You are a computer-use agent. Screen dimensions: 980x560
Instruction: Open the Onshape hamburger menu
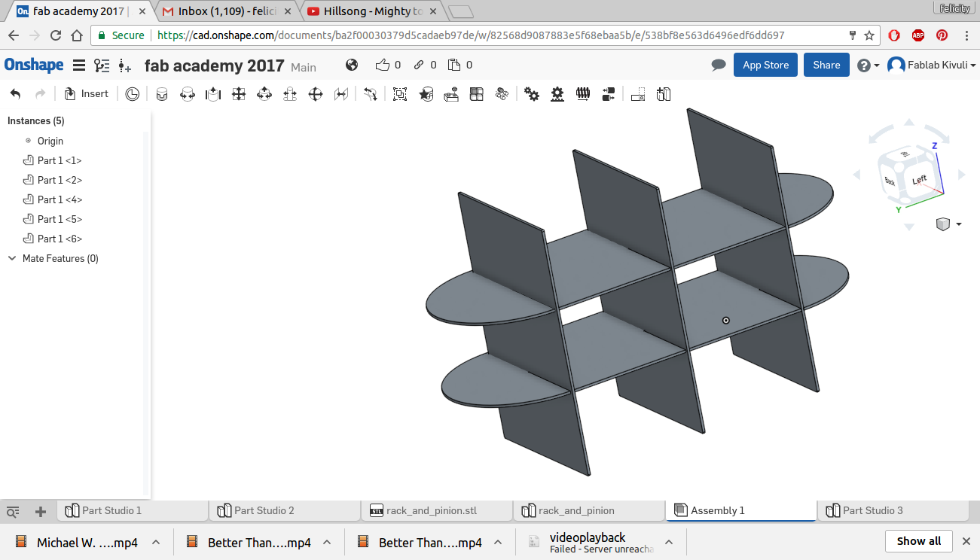(78, 65)
